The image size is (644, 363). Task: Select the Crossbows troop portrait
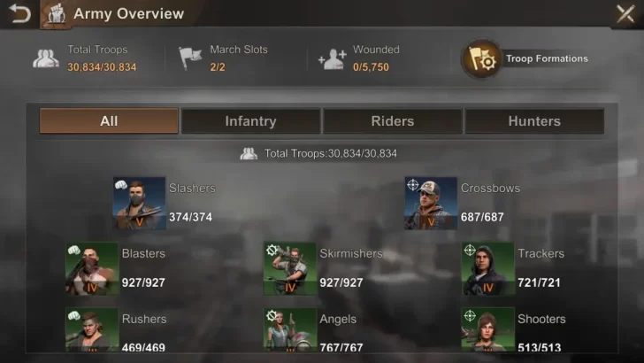click(431, 203)
